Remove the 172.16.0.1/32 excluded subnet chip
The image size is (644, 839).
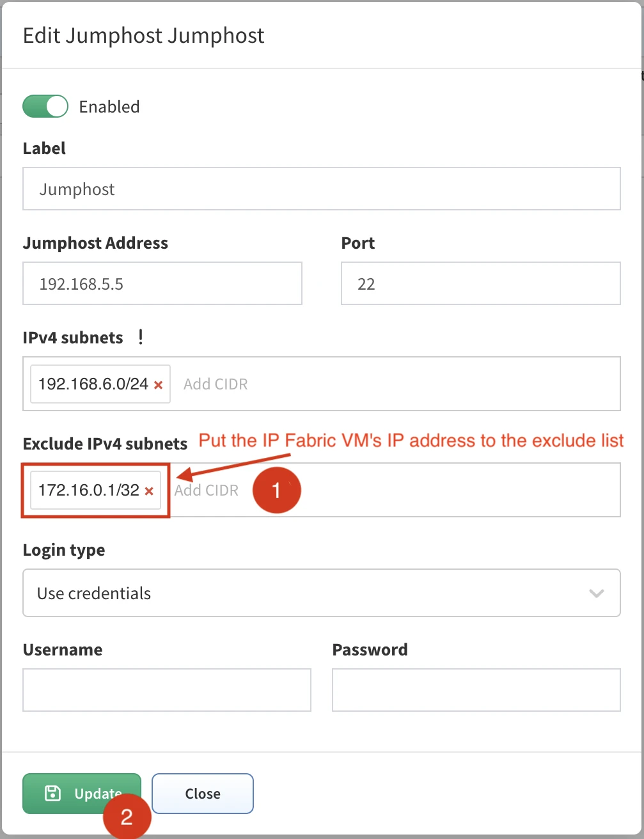point(149,491)
